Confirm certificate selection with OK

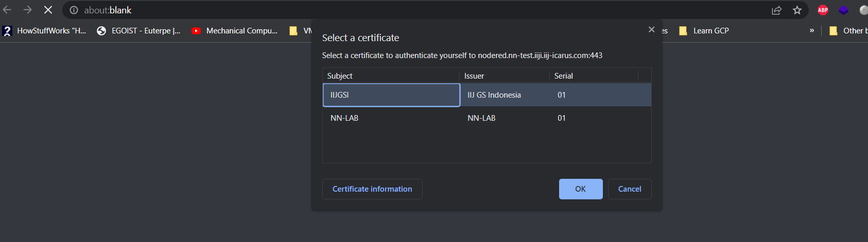point(580,189)
